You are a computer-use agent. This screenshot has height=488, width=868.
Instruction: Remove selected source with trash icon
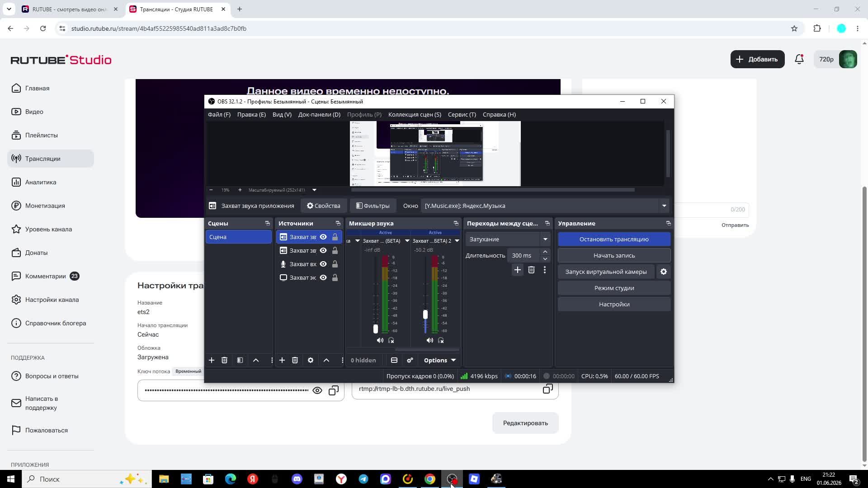(x=295, y=360)
